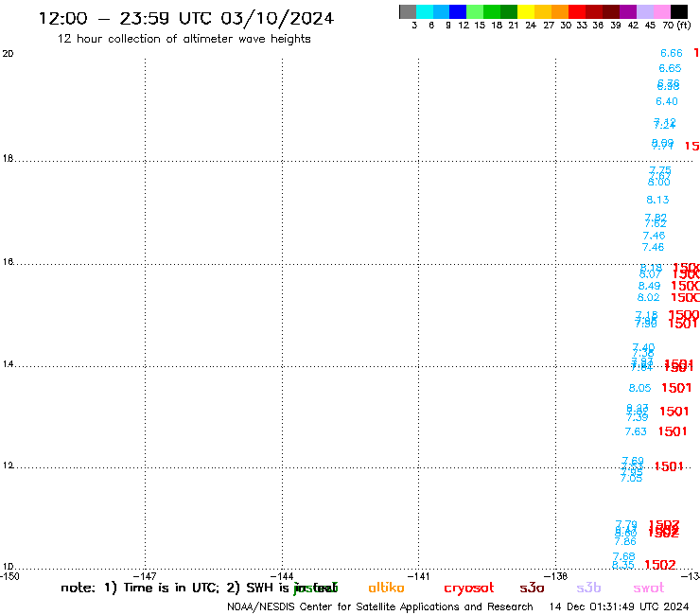Click red time label 1501 beside 8.05
The image size is (700, 615).
click(x=676, y=388)
